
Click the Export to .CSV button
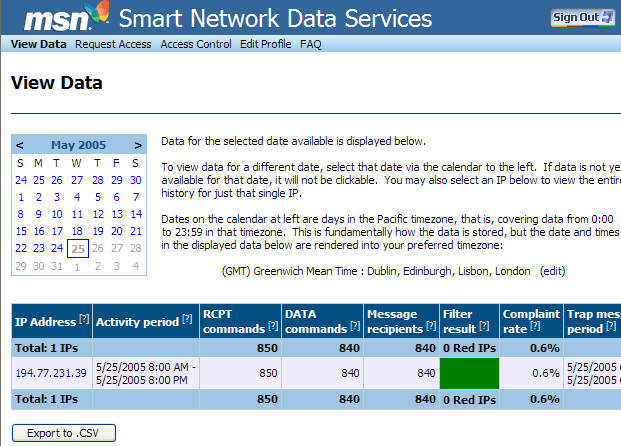[64, 433]
